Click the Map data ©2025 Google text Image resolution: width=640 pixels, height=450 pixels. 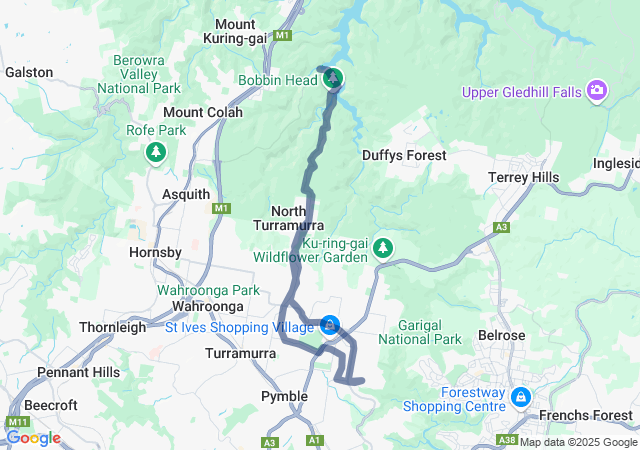coord(578,443)
